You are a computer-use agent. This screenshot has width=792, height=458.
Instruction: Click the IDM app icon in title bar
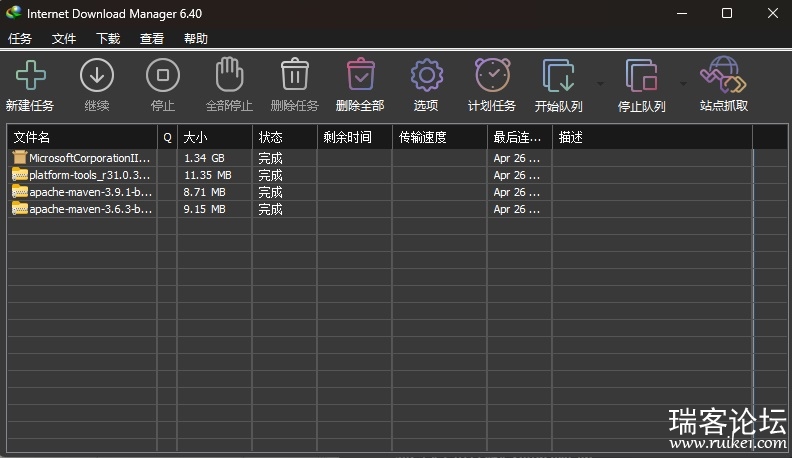pyautogui.click(x=14, y=13)
